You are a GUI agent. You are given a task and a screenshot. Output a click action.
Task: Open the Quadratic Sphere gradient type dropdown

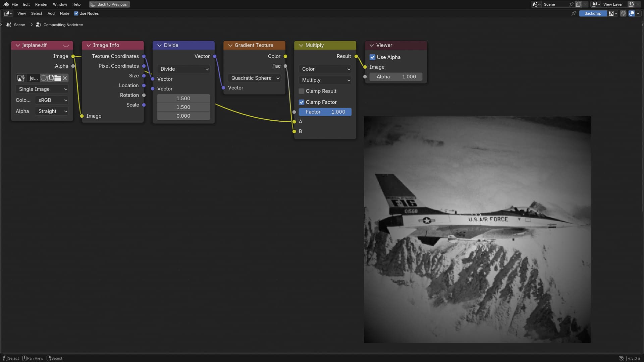[255, 78]
